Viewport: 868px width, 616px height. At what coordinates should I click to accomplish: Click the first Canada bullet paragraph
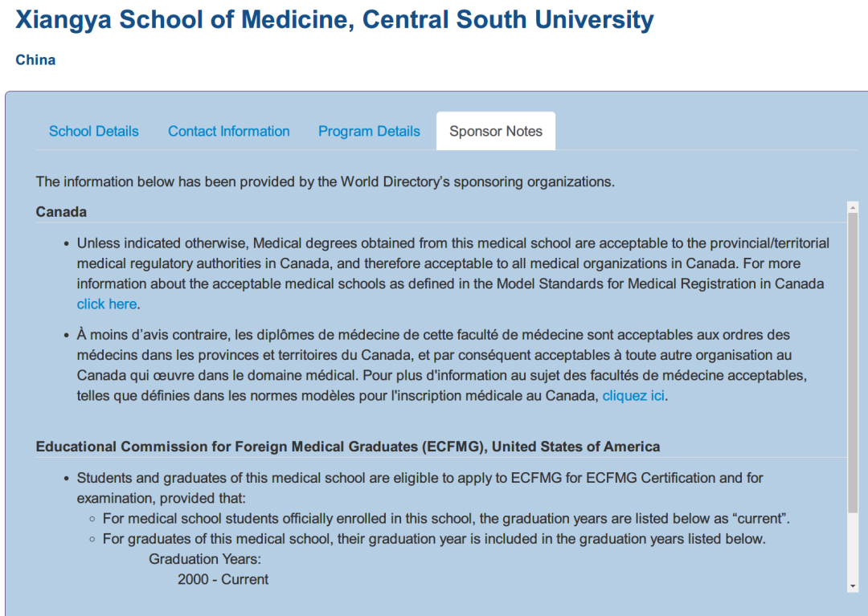pyautogui.click(x=452, y=274)
